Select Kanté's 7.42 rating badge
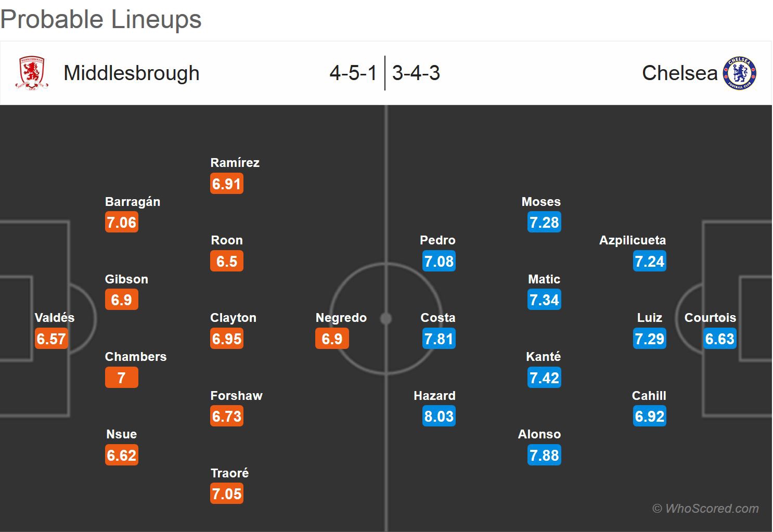Screen dimensions: 773x532 pos(544,378)
